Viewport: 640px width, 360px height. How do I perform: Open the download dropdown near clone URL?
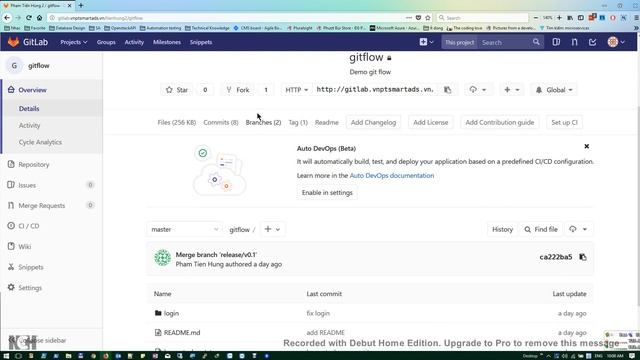[478, 90]
